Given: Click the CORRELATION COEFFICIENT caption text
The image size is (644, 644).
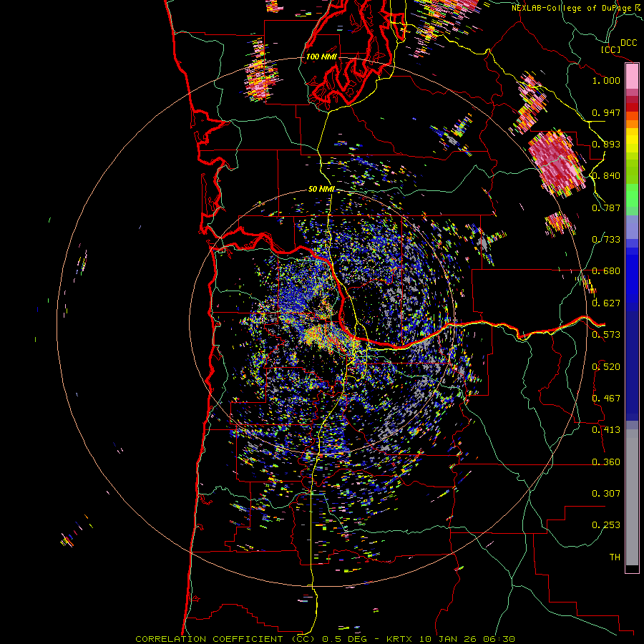Looking at the screenshot, I should point(209,639).
